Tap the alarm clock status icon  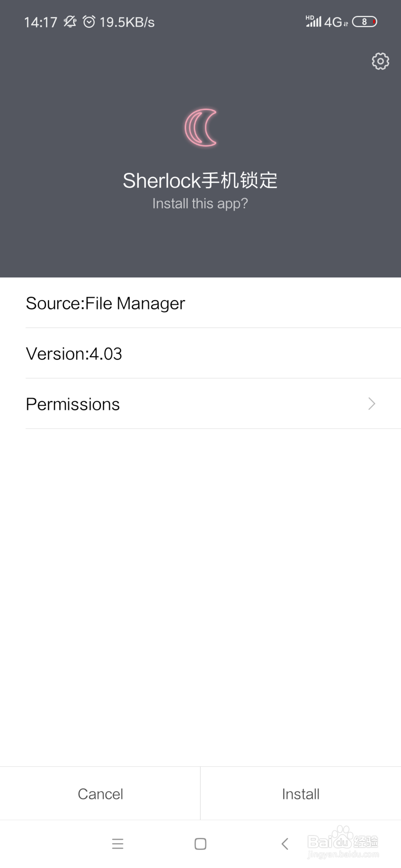pyautogui.click(x=89, y=22)
